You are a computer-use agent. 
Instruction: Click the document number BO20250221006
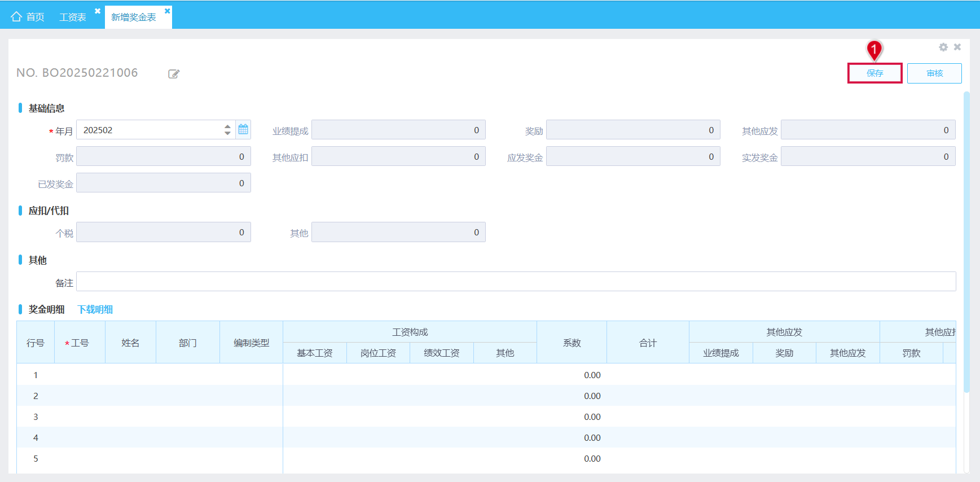coord(90,73)
